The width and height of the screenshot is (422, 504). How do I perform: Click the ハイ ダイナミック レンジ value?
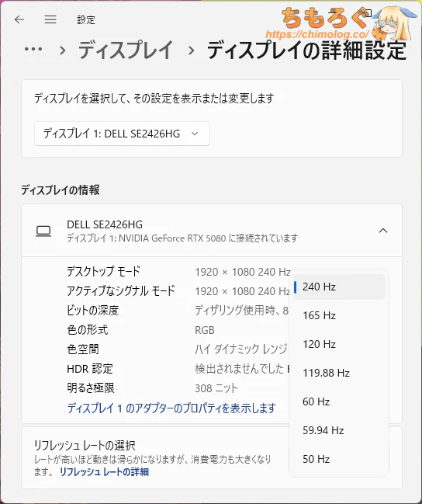[241, 349]
